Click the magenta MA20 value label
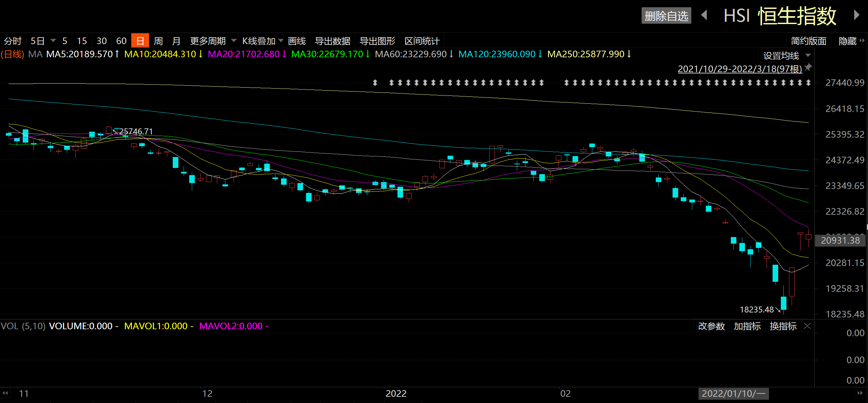Image resolution: width=868 pixels, height=403 pixels. click(247, 54)
